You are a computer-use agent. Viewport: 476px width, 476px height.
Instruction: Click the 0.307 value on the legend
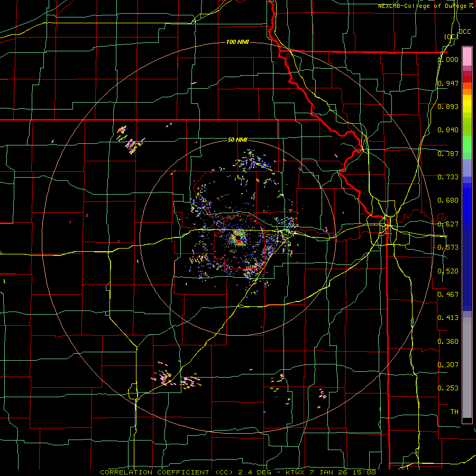pyautogui.click(x=448, y=364)
